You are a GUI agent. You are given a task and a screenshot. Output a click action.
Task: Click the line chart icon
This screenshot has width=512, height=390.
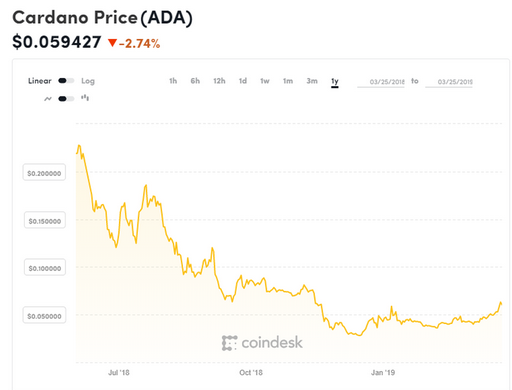click(x=48, y=99)
